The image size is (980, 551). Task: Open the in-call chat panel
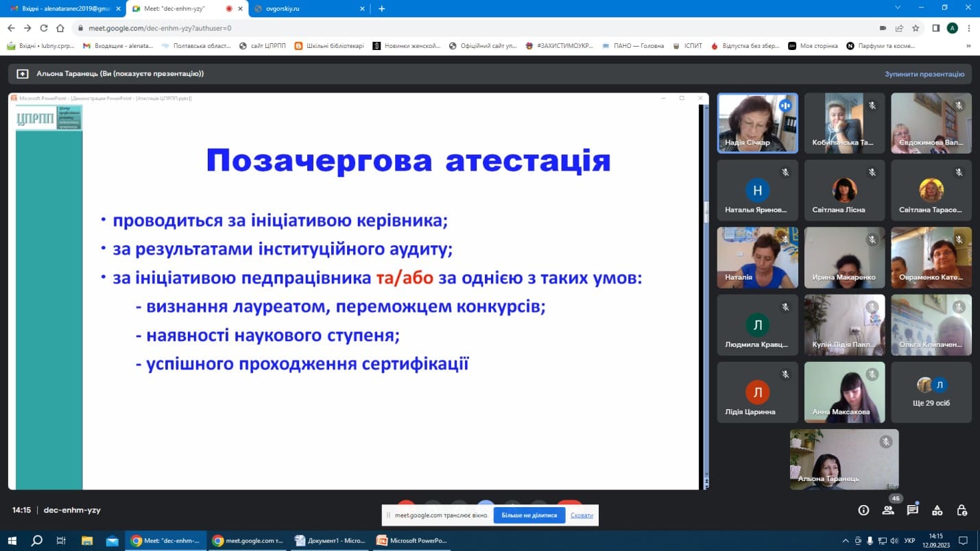pos(913,510)
